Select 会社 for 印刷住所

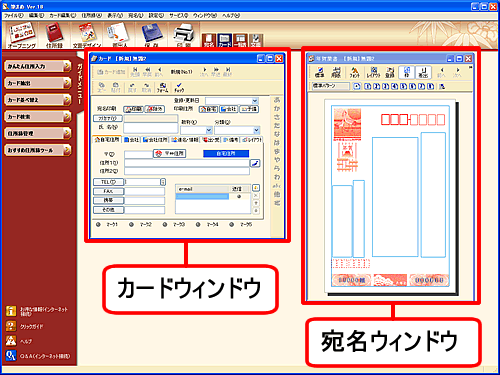pos(228,109)
